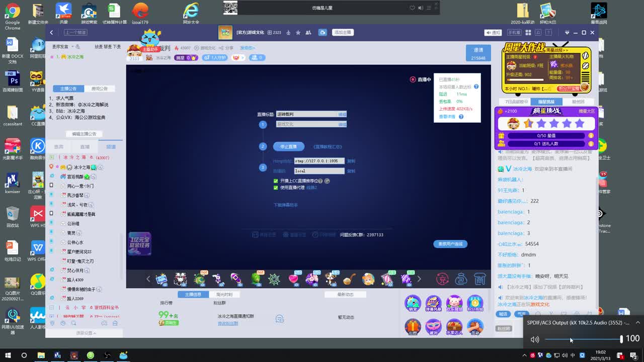Open the 萌宠 activity icon

(413, 304)
